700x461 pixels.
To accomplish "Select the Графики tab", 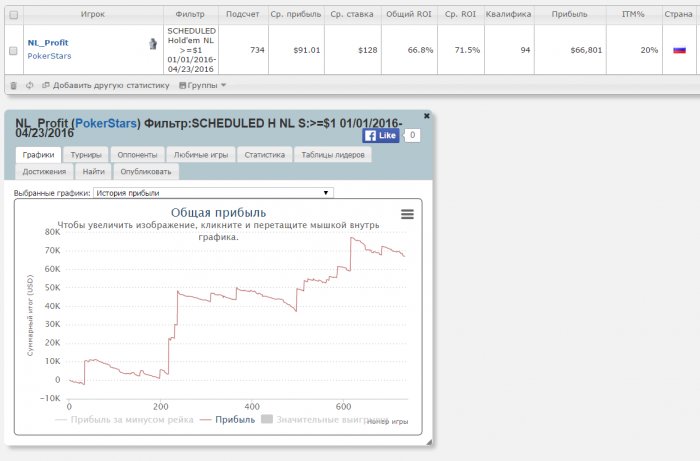I will click(38, 155).
